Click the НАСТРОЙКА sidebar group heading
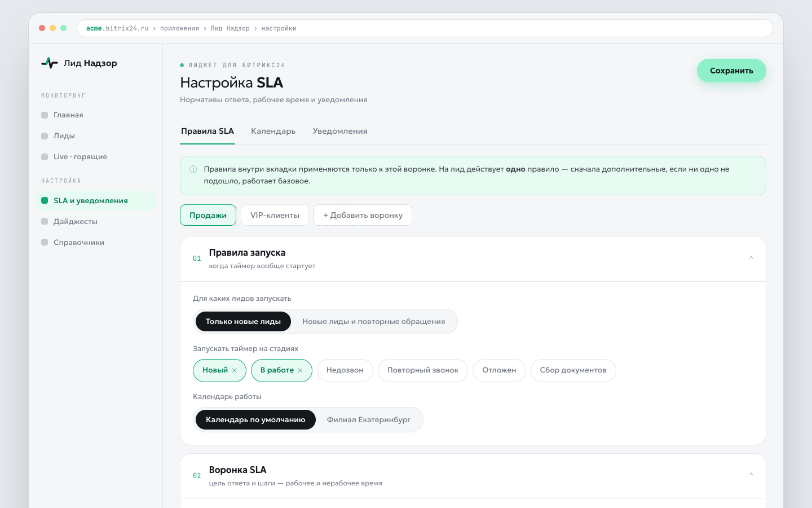 pos(61,181)
